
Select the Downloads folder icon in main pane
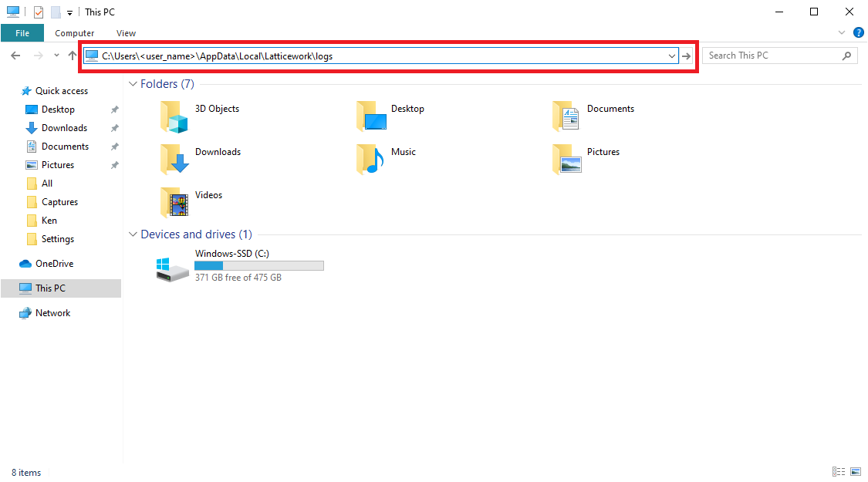pos(174,160)
